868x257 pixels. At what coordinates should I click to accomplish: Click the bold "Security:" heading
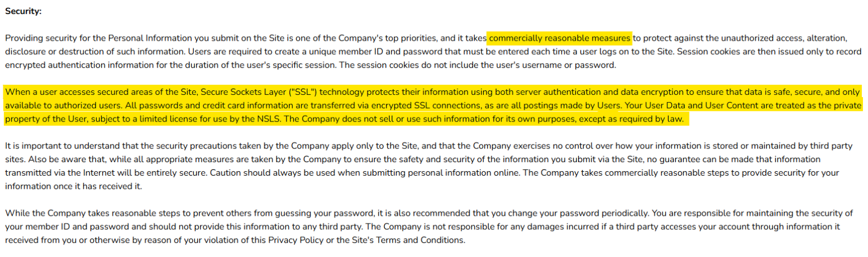click(x=23, y=11)
